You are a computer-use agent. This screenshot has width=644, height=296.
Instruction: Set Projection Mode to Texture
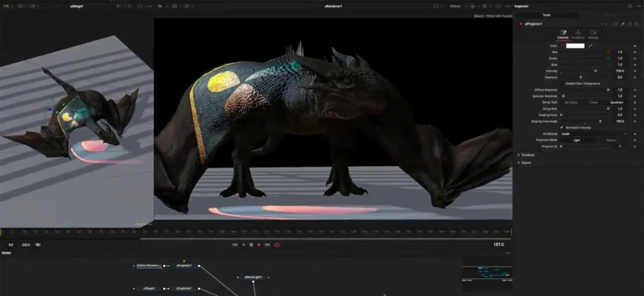(611, 141)
